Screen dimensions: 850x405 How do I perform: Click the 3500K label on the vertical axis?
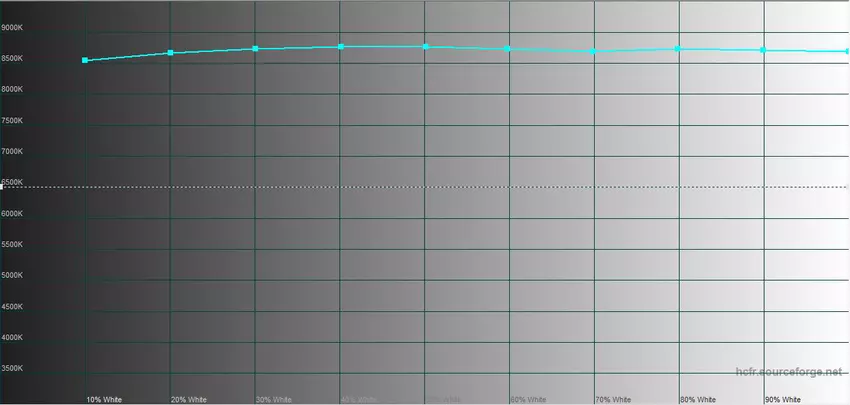pos(13,369)
